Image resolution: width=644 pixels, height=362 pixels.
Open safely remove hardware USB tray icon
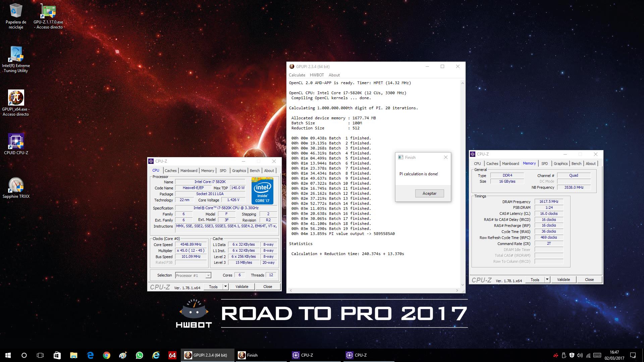(564, 355)
